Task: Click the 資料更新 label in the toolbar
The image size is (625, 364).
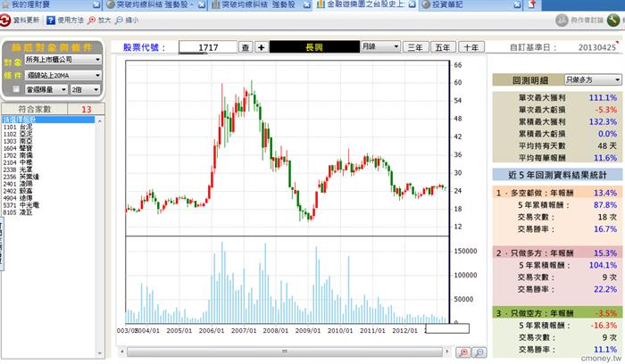Action: 26,20
